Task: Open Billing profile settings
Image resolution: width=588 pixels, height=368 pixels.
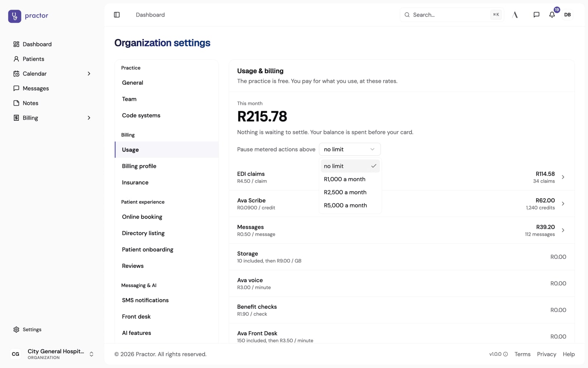Action: [x=167, y=166]
